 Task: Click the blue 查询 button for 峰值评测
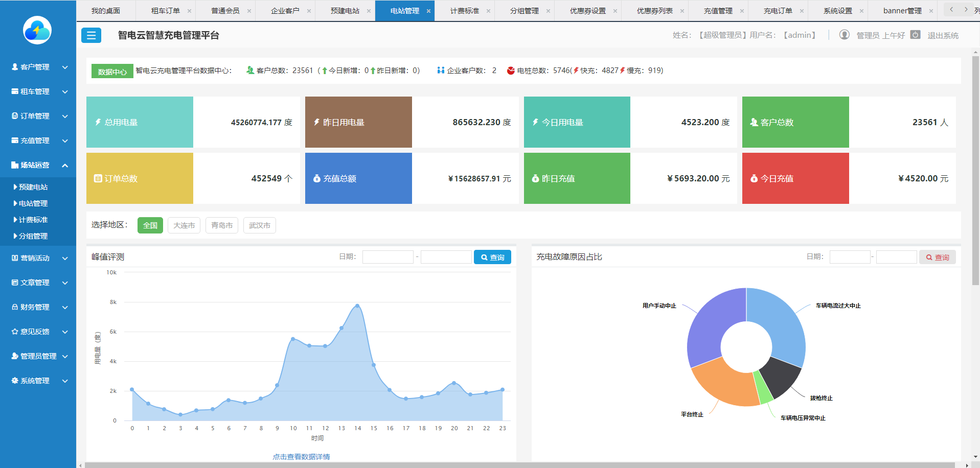[x=492, y=257]
